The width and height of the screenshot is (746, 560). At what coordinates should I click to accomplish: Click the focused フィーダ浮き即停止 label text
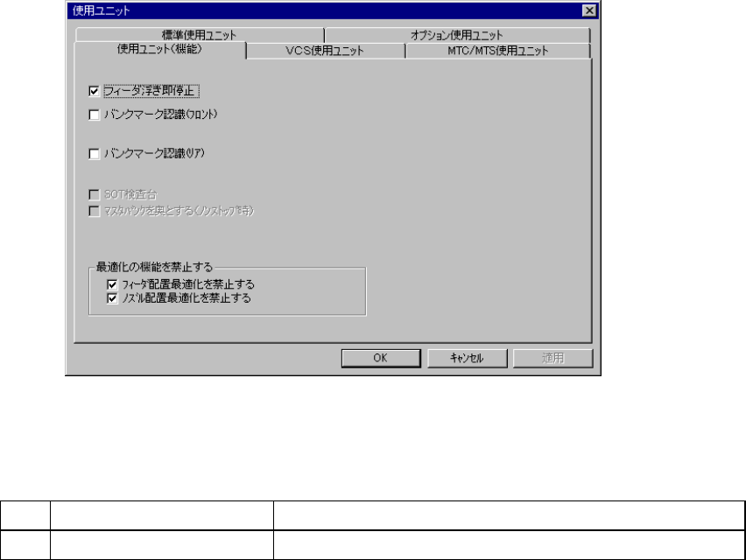point(151,91)
